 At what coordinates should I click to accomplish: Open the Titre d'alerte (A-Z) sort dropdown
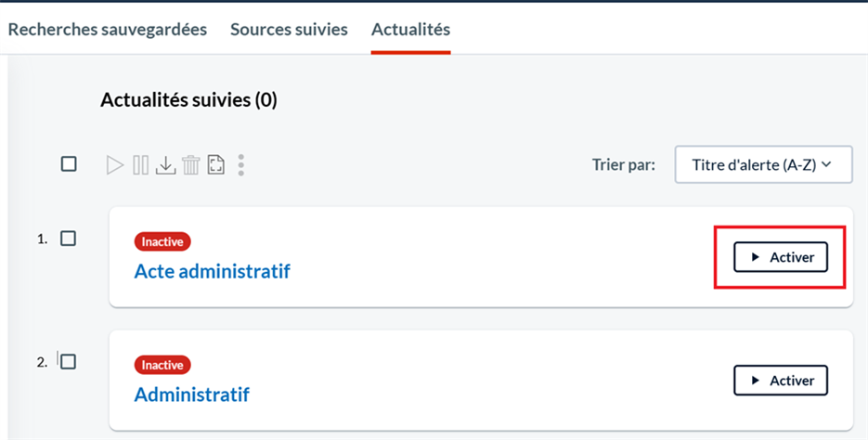coord(763,164)
